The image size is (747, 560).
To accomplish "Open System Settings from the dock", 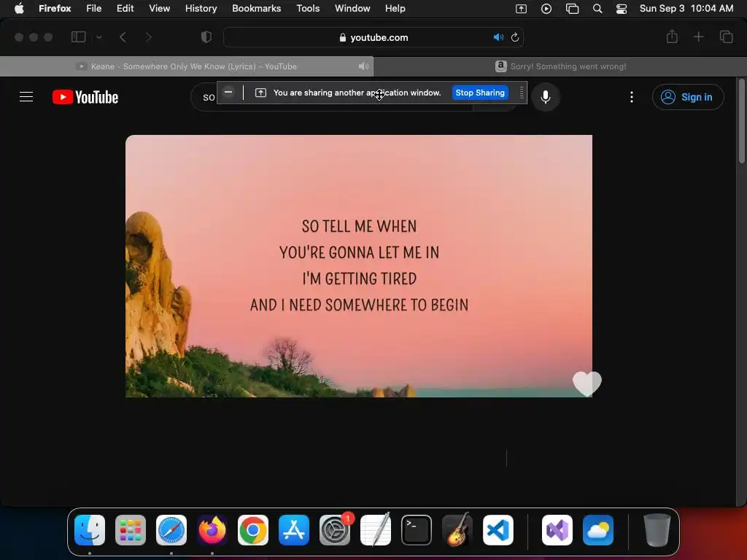I will tap(335, 530).
